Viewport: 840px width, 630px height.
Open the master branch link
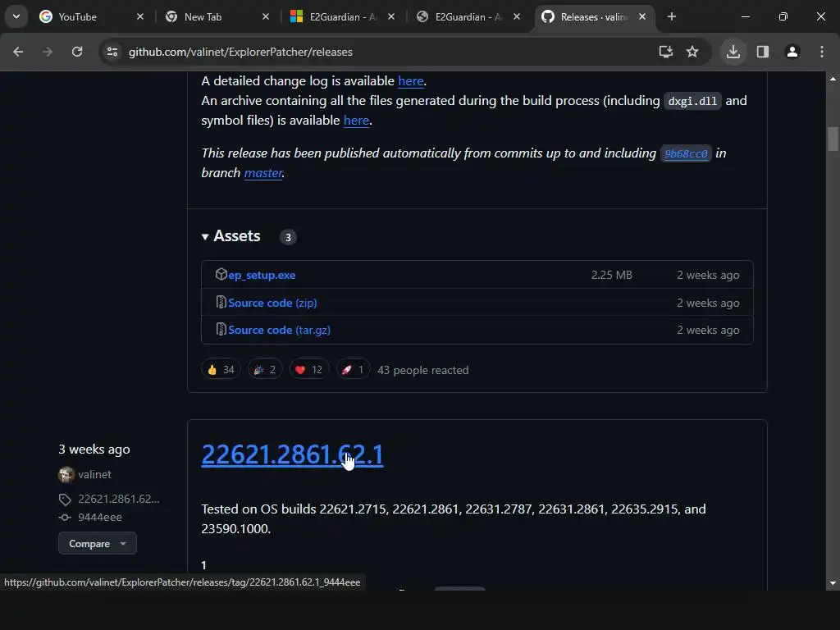[263, 173]
